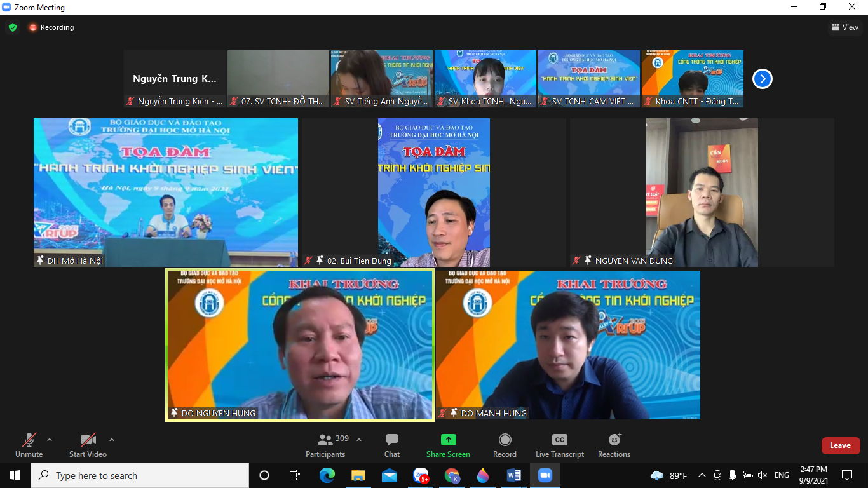Open File Explorer from the taskbar
The image size is (868, 488).
point(358,475)
